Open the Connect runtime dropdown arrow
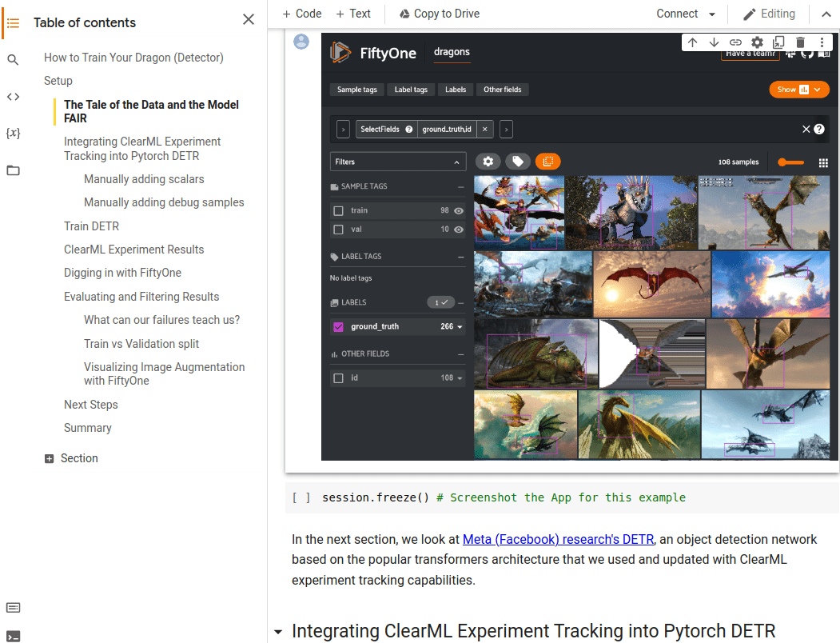This screenshot has height=643, width=840. point(712,14)
